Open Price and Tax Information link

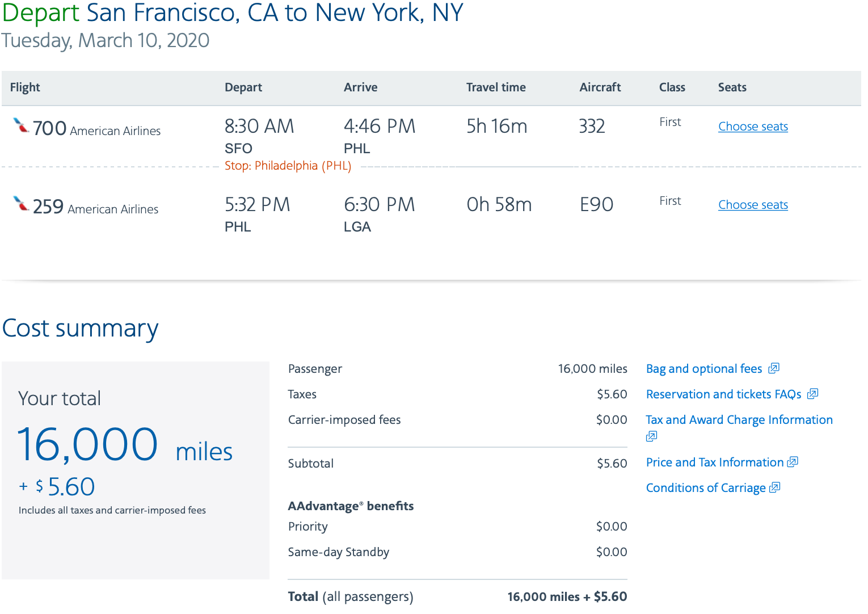tap(715, 462)
